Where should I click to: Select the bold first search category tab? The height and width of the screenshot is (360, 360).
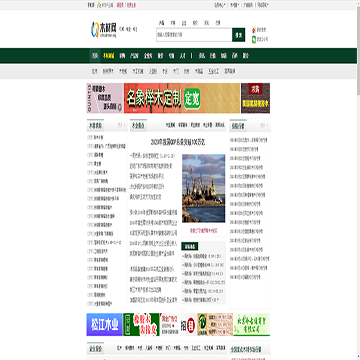[x=161, y=23]
